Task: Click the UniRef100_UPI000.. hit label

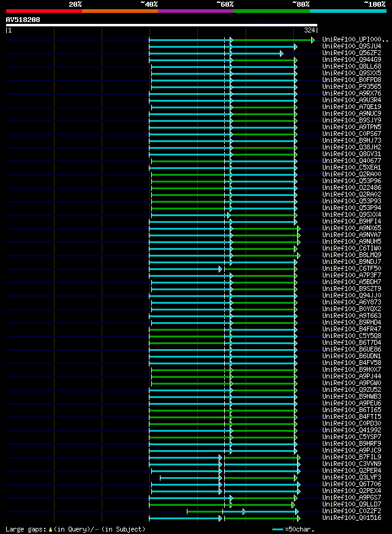Action: tap(355, 40)
